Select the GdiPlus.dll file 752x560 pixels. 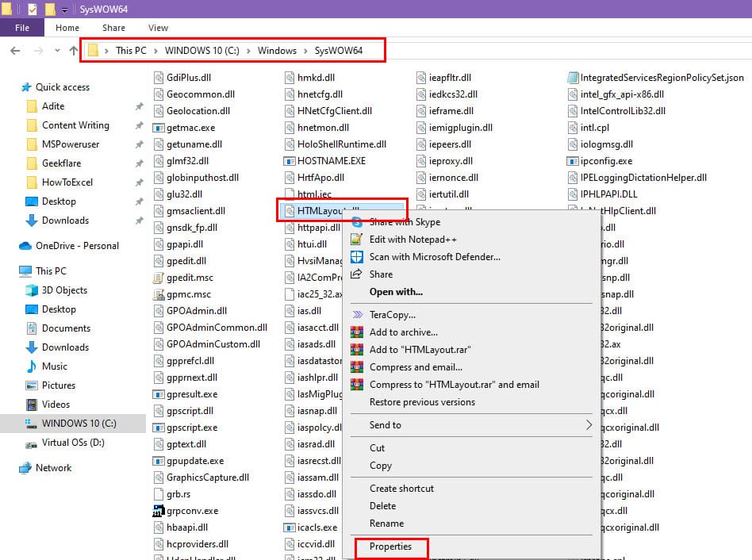(x=189, y=78)
